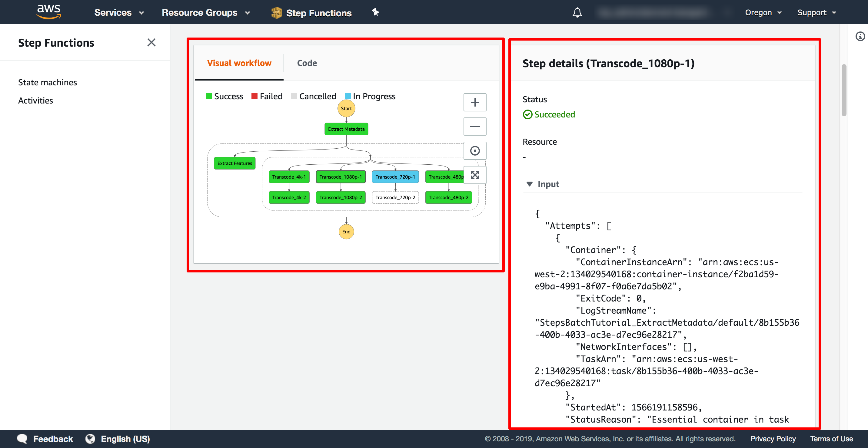Click the Succeeded status text

click(x=554, y=115)
